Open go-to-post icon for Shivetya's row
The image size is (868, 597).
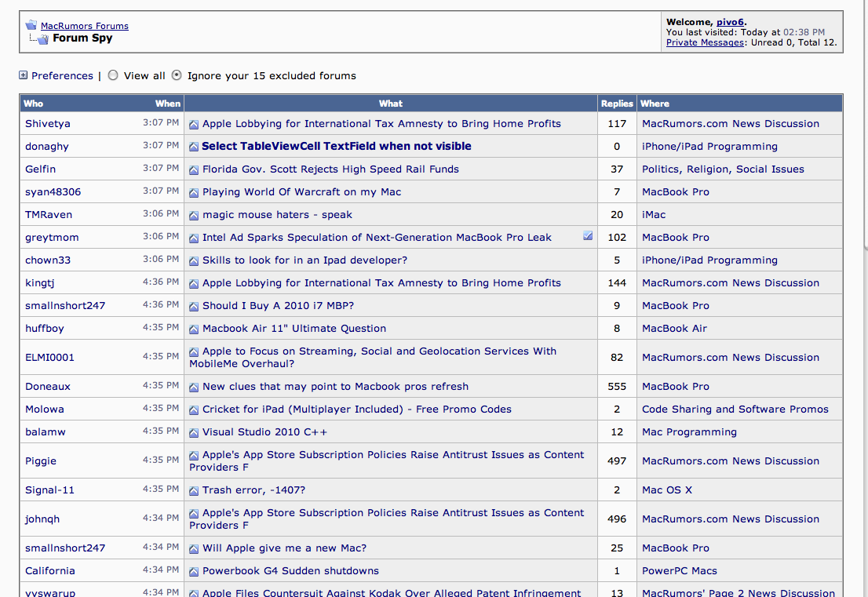[194, 125]
